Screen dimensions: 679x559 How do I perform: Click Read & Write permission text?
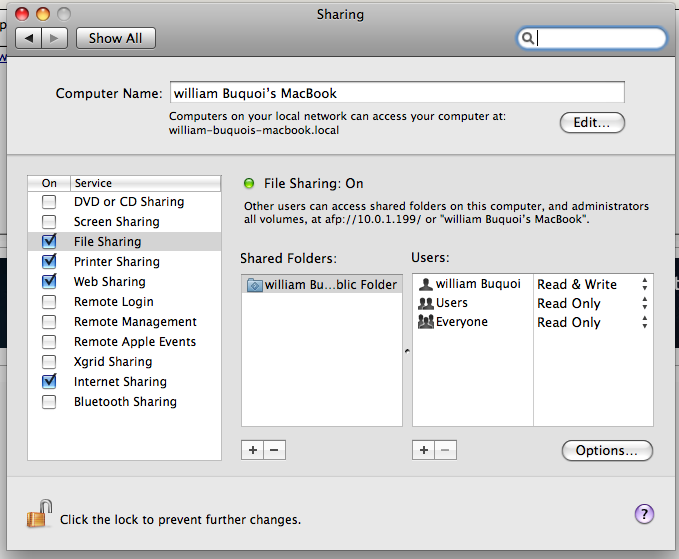(577, 284)
